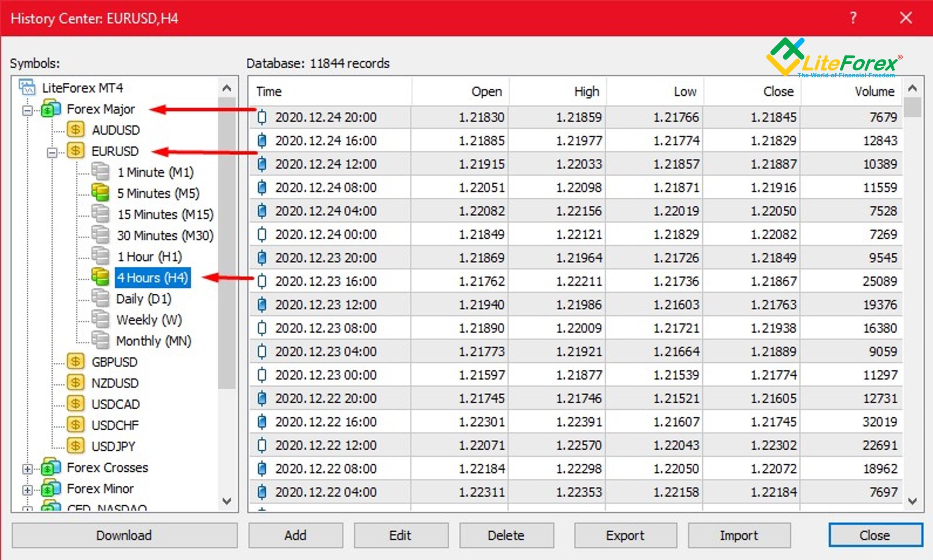Click the Forex Major folder icon

click(x=51, y=109)
